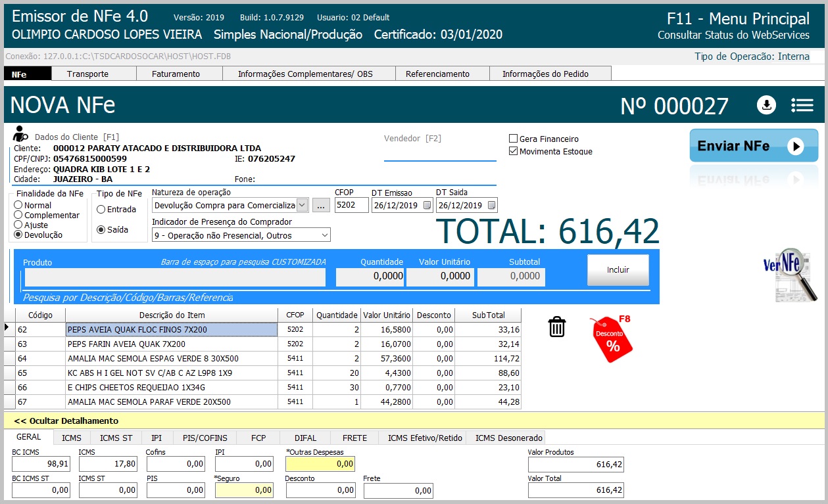Screen dimensions: 828x504
Task: Click the Vendedor [F2] field
Action: (x=440, y=152)
